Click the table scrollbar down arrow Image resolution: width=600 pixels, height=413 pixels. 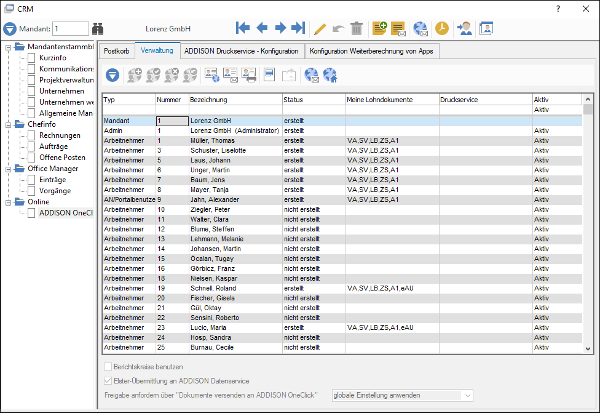pos(588,348)
